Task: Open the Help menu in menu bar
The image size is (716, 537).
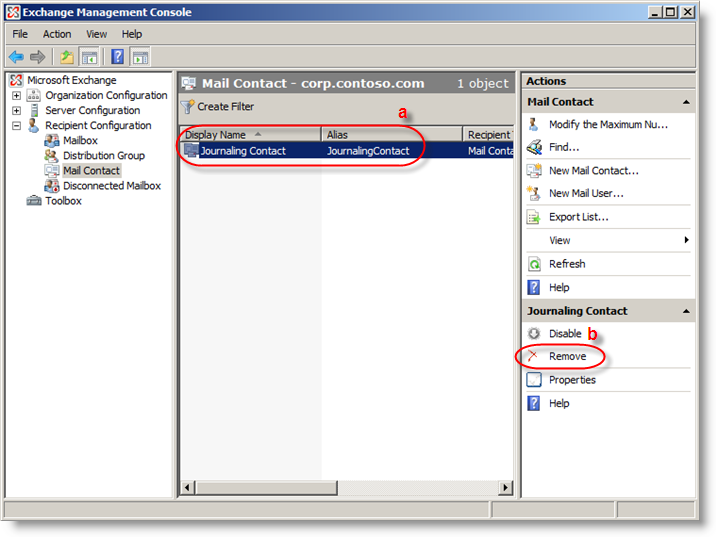Action: tap(132, 34)
